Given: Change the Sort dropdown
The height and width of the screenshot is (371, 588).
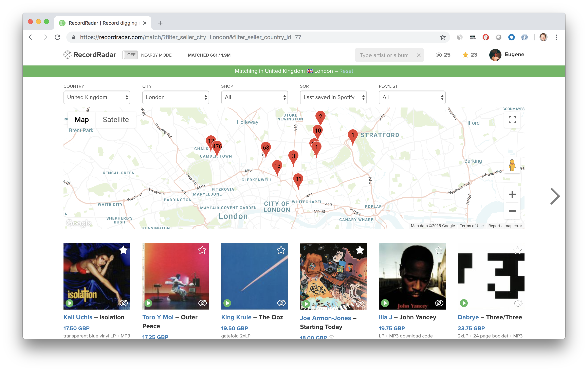Looking at the screenshot, I should pos(333,97).
